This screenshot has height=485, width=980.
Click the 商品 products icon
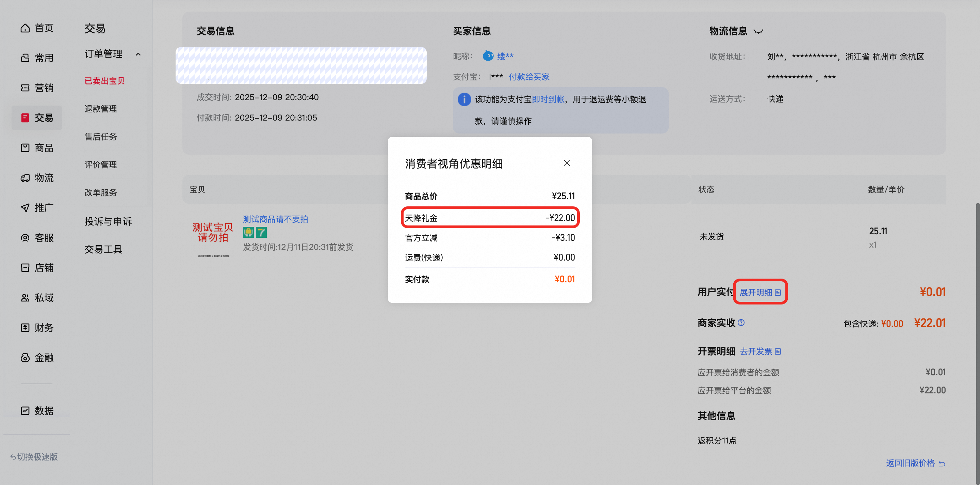point(25,148)
